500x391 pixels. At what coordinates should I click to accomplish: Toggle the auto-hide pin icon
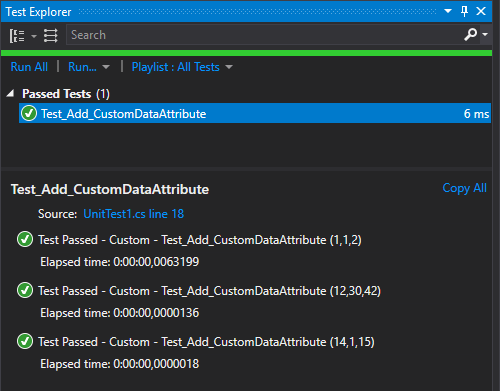coord(464,11)
